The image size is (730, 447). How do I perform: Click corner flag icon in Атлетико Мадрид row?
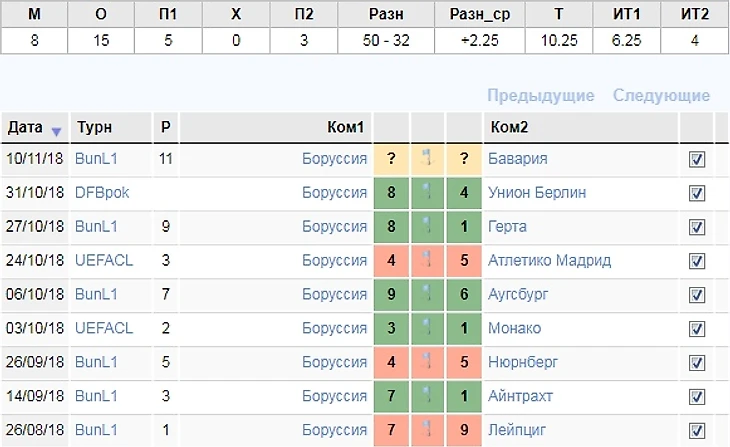[x=426, y=261]
